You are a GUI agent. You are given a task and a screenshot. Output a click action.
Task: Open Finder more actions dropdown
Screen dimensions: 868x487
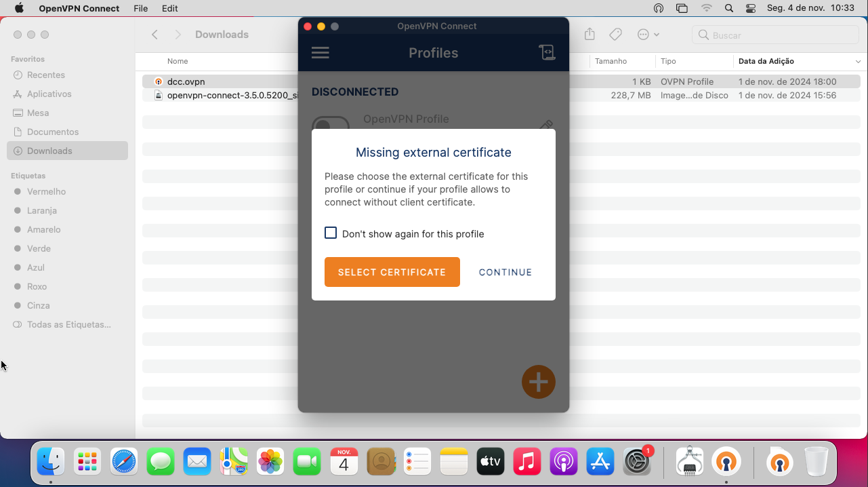coord(648,35)
